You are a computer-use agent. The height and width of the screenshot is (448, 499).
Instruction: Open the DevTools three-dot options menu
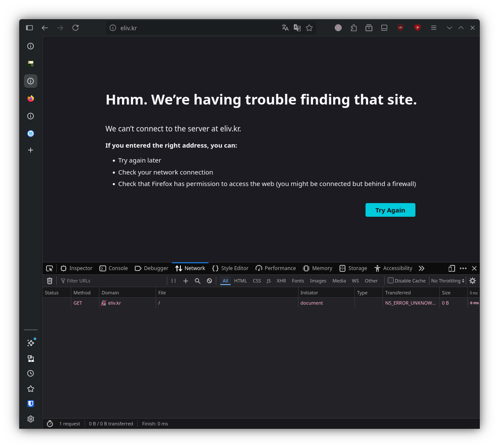click(463, 268)
